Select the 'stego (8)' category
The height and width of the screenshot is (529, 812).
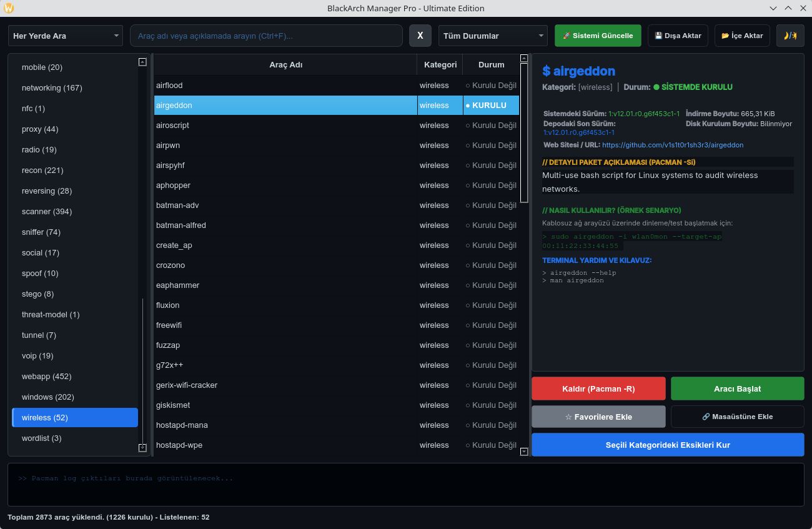click(75, 294)
